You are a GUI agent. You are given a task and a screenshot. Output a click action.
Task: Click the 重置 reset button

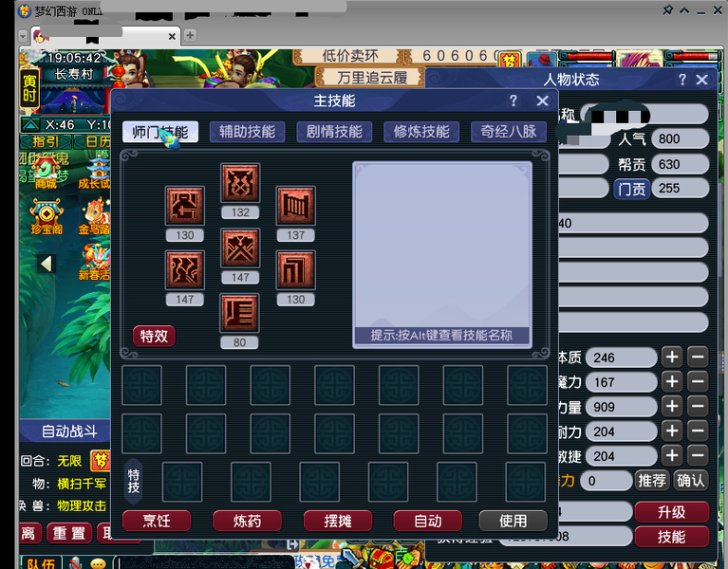[68, 533]
